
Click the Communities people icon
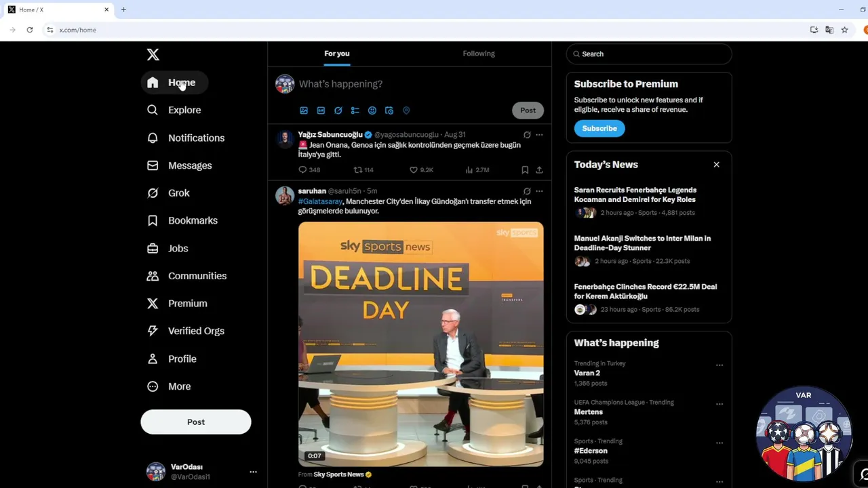click(153, 276)
